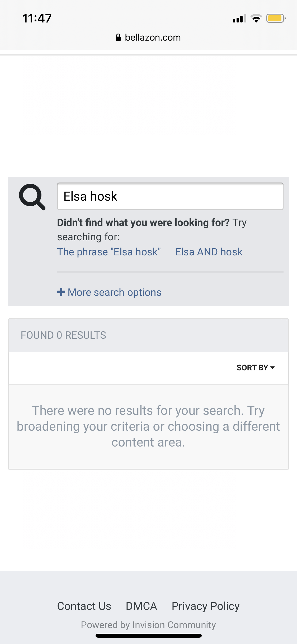Tap the padlock icon in address bar

(x=118, y=38)
